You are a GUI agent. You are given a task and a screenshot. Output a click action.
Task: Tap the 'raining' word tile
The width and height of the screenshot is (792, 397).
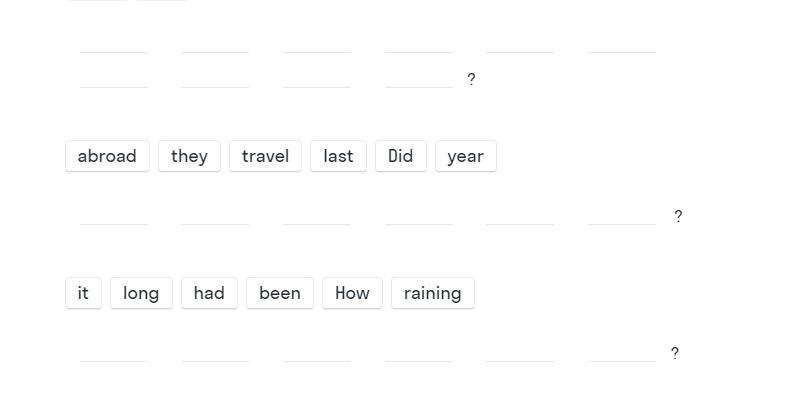[x=432, y=293]
